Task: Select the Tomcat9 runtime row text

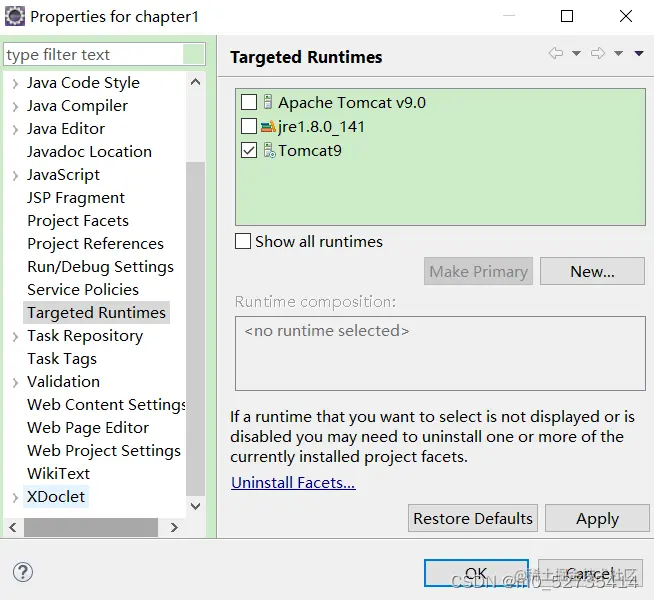Action: (310, 151)
